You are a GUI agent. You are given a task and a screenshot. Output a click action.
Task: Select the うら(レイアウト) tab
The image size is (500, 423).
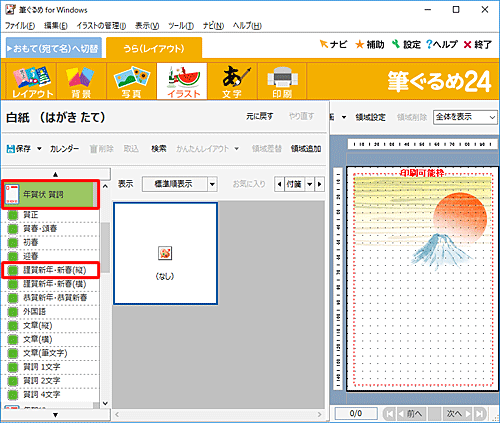pos(154,49)
